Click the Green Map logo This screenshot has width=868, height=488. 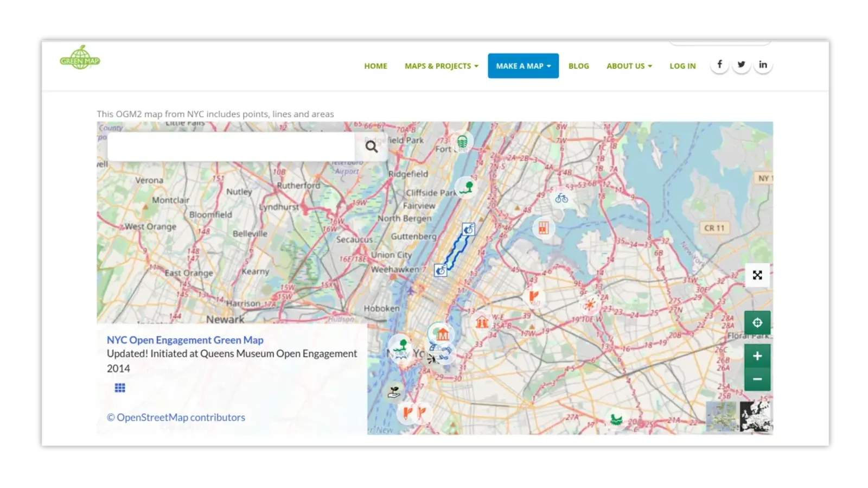80,58
